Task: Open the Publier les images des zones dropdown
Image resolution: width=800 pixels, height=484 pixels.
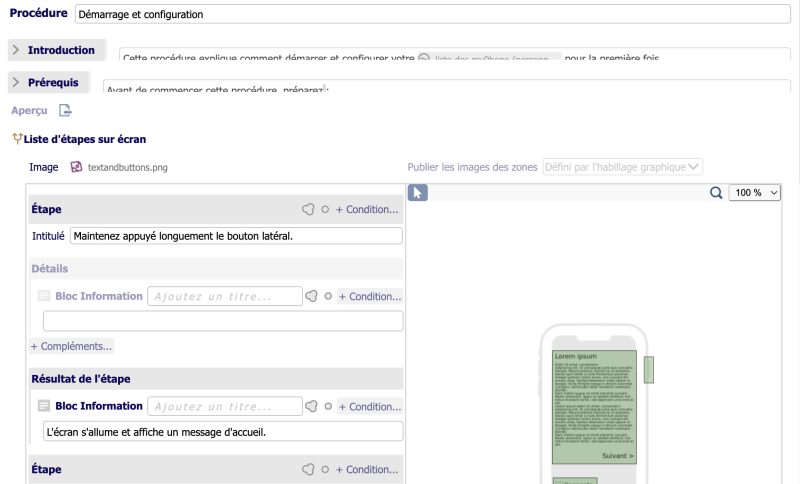Action: click(622, 167)
